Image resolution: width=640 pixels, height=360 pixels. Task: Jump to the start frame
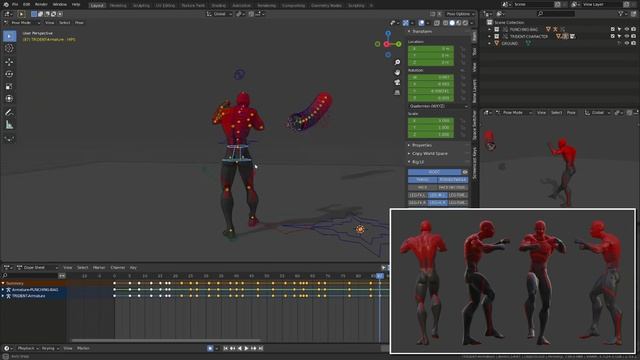[x=225, y=348]
